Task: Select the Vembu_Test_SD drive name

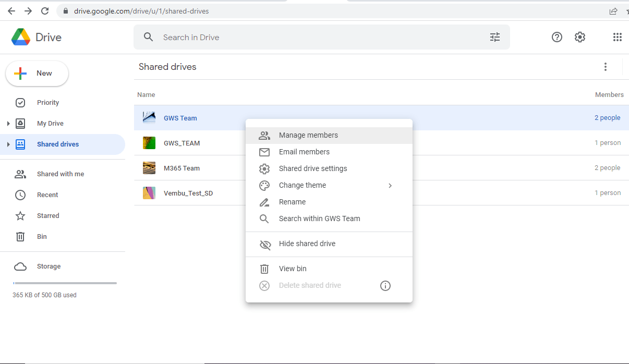Action: [x=188, y=193]
